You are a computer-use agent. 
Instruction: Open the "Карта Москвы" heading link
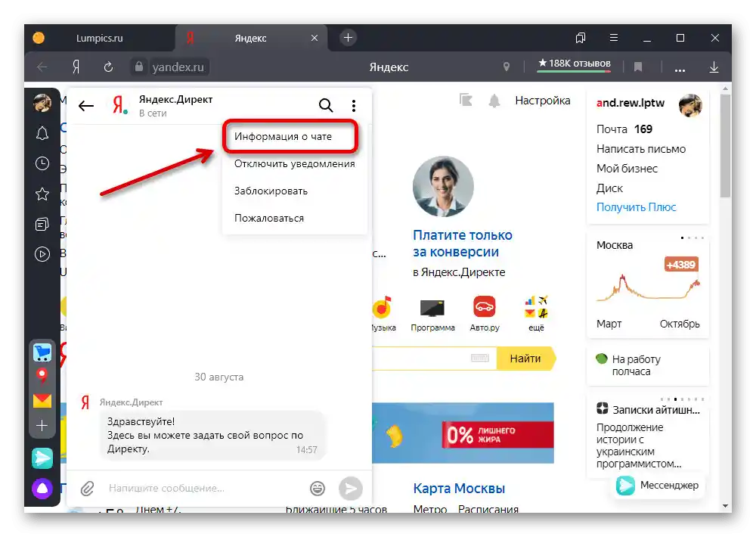[459, 489]
